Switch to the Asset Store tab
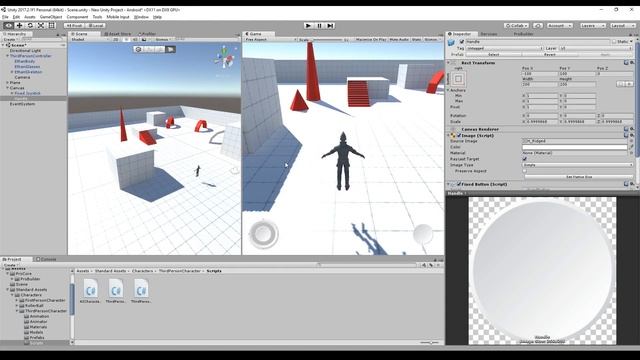The width and height of the screenshot is (640, 360). point(118,34)
